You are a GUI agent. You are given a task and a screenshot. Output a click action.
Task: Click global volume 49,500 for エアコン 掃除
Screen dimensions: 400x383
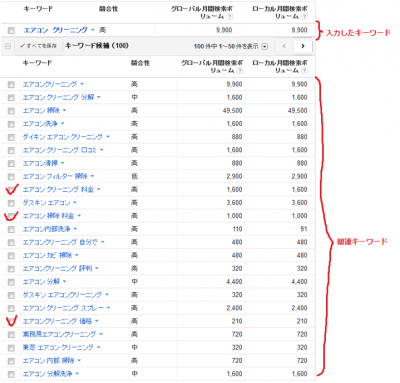pos(232,110)
